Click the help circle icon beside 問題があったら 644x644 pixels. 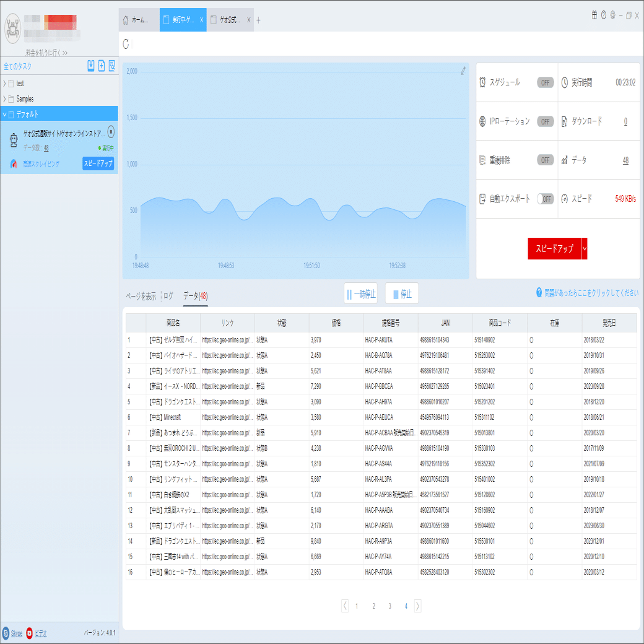click(539, 292)
